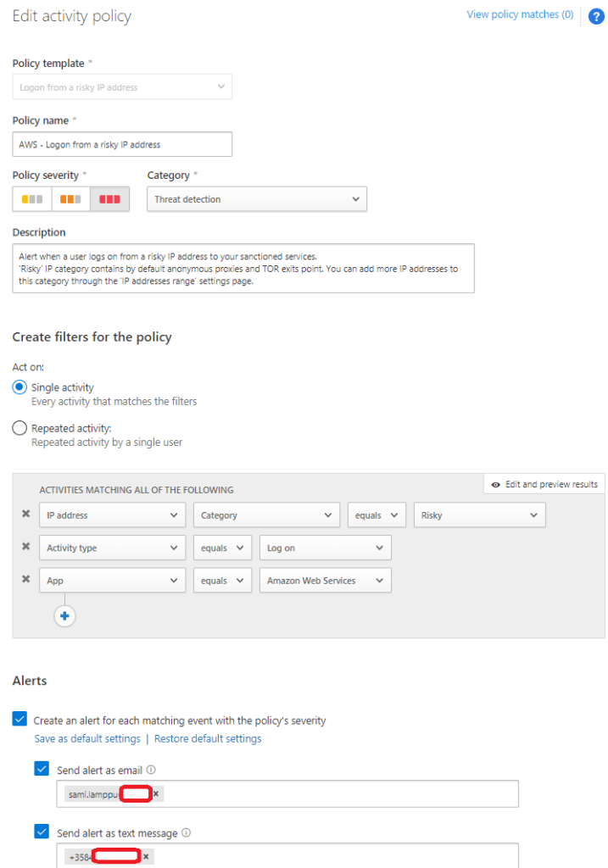Set policy severity to high (red)
Screen dimensions: 608x868
pyautogui.click(x=109, y=199)
